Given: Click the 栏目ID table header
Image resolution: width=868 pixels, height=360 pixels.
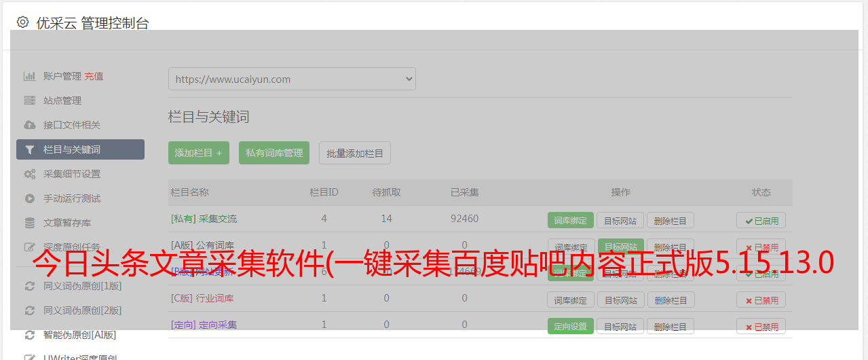Looking at the screenshot, I should click(324, 192).
